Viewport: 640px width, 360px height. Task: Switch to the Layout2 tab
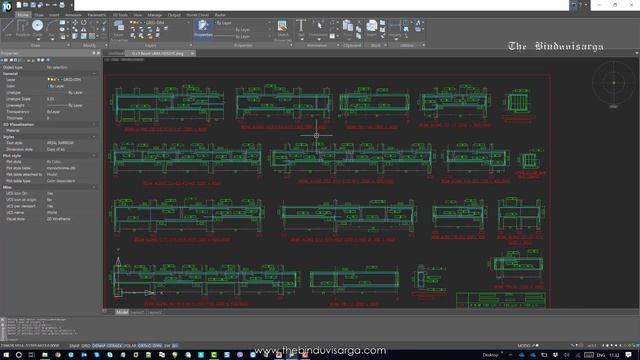point(155,312)
